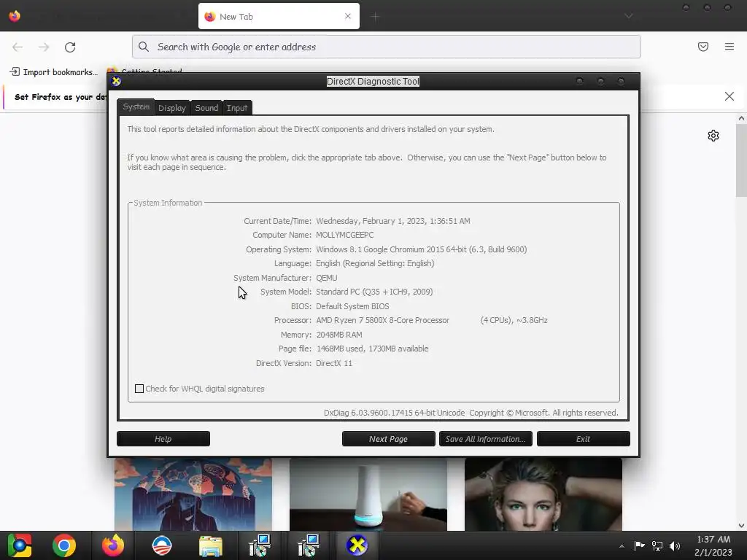747x560 pixels.
Task: Click taskbar clock showing 1:37 AM
Action: (713, 545)
